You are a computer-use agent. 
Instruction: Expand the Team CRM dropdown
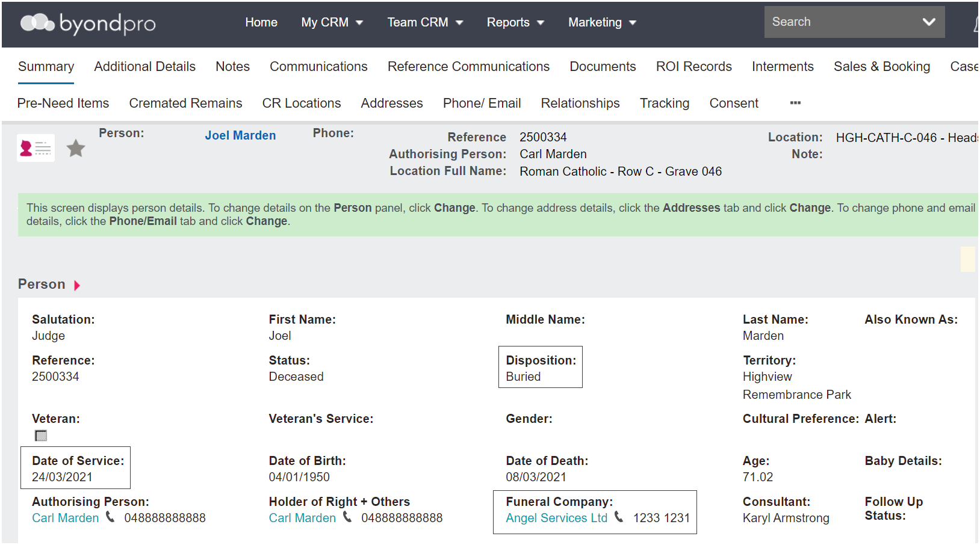[425, 22]
